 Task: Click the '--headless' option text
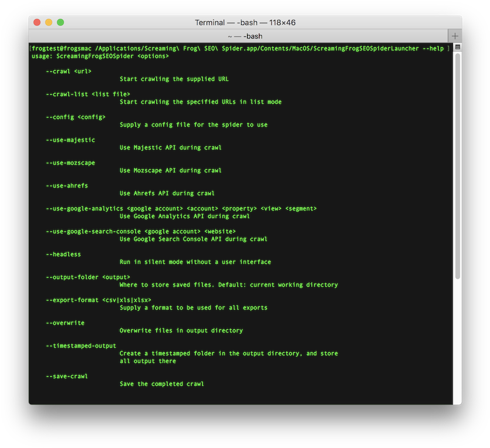click(63, 254)
